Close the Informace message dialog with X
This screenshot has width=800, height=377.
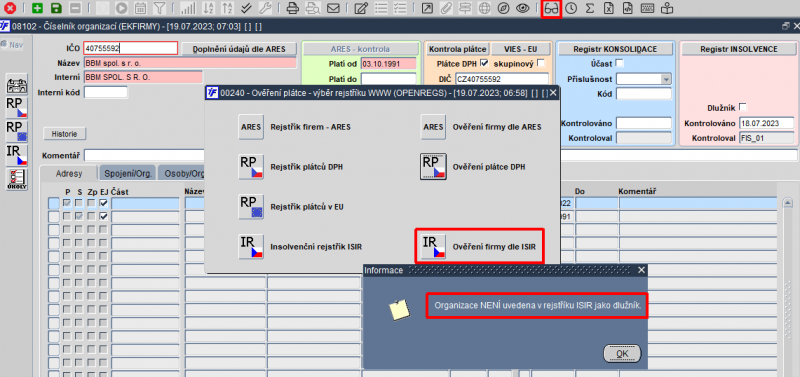[x=642, y=270]
